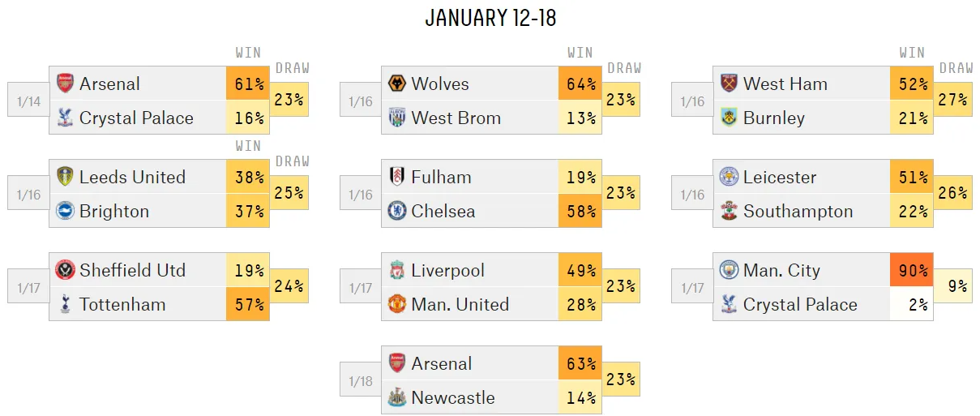The width and height of the screenshot is (980, 416).
Task: Click Man. City's 90% win probability cell
Action: tap(912, 270)
